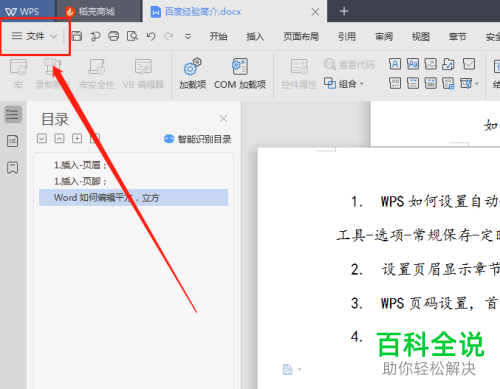Open the VB 编辑器 button
Viewport: 500px width, 389px height.
143,74
